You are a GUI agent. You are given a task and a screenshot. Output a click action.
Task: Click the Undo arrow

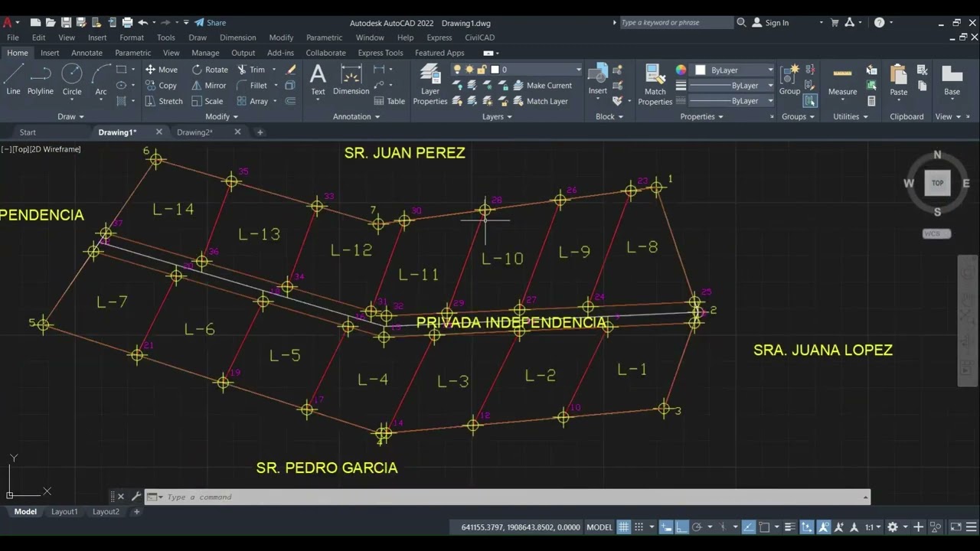coord(143,22)
